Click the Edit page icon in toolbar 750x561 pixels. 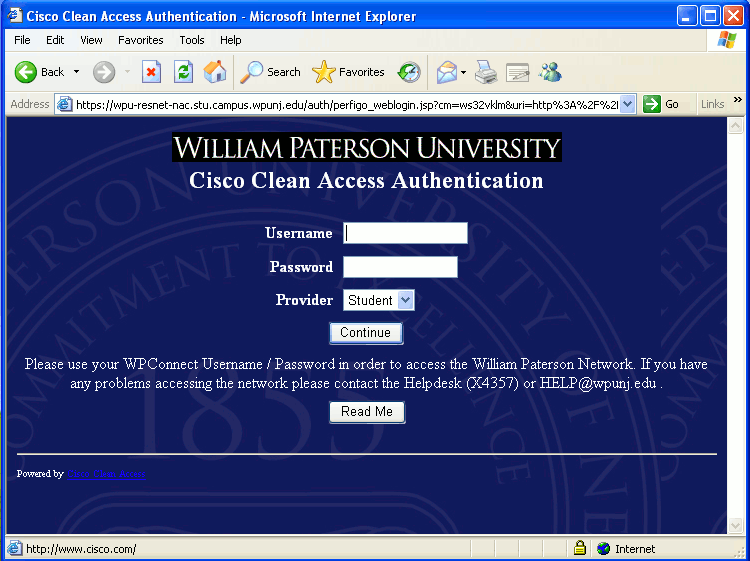(x=518, y=73)
